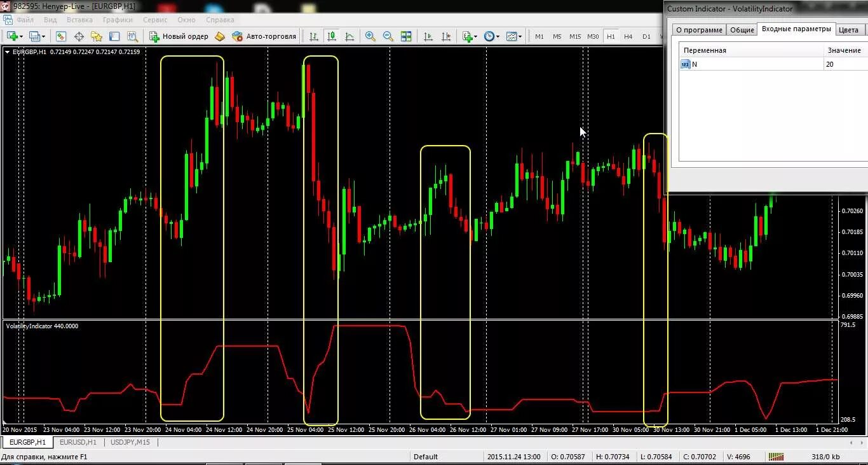Toggle the chart shift icon
Viewport: 868px width, 465px height.
tap(446, 36)
